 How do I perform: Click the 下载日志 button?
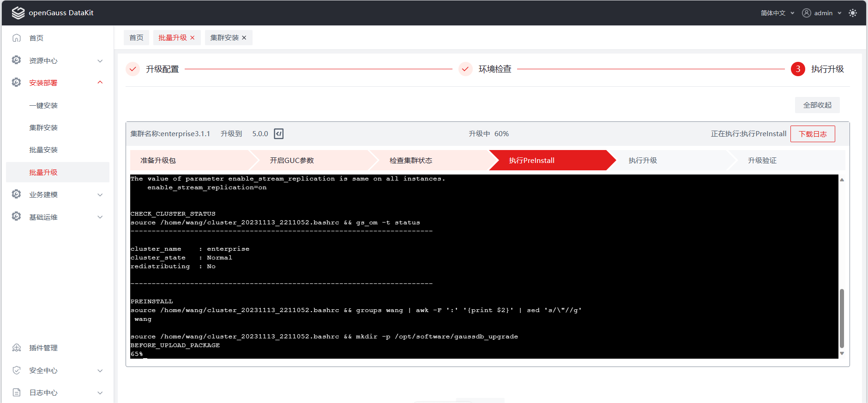(812, 134)
